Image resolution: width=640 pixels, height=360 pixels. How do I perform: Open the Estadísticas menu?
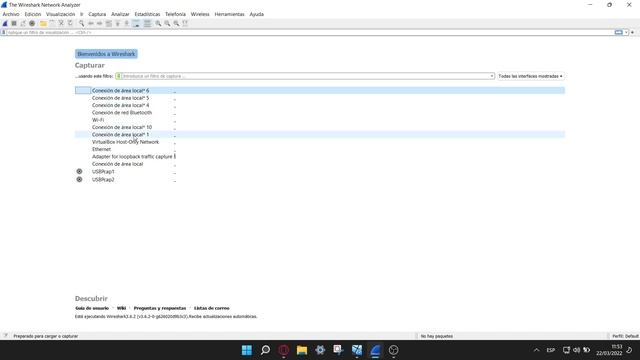[147, 14]
